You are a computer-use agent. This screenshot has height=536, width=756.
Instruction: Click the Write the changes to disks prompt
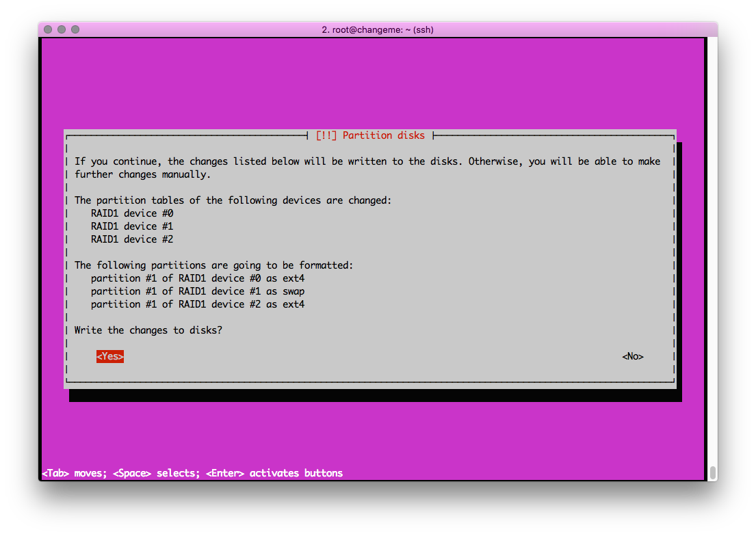(148, 330)
